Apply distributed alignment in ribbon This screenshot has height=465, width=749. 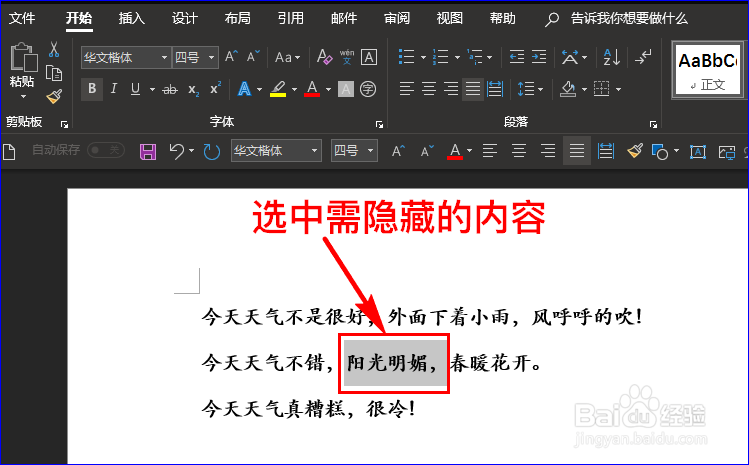[495, 89]
